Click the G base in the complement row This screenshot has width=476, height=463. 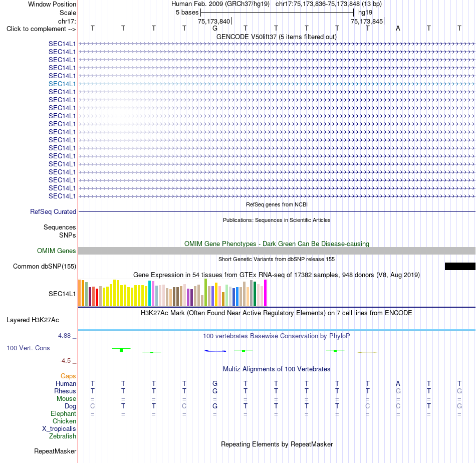215,29
